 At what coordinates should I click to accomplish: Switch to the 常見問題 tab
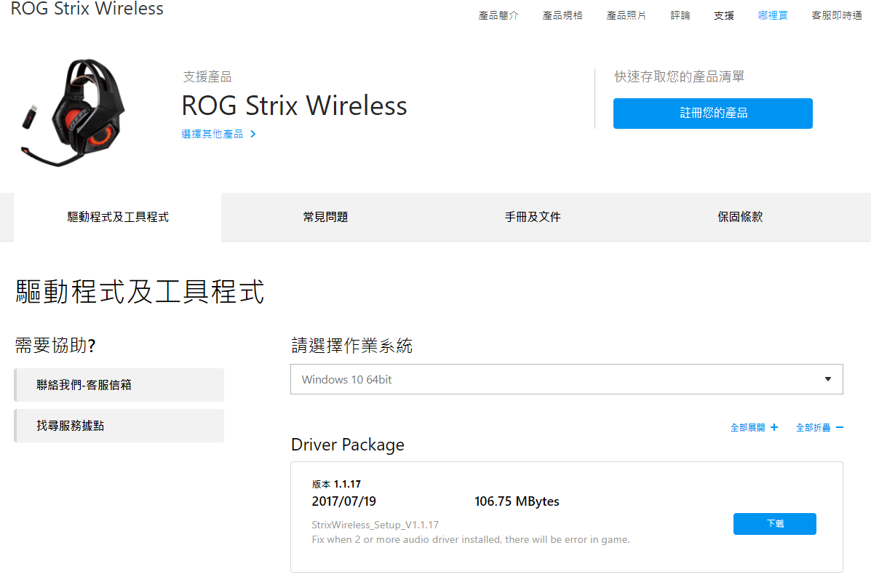tap(325, 218)
